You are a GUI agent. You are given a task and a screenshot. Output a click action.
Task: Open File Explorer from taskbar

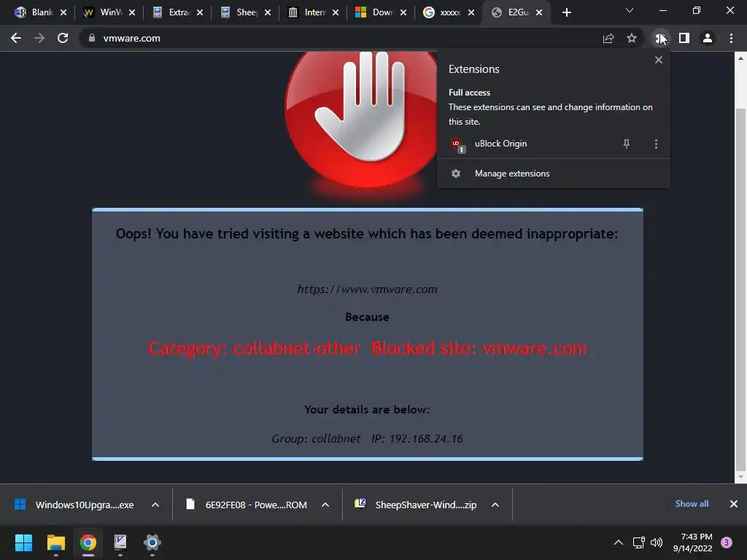point(55,542)
